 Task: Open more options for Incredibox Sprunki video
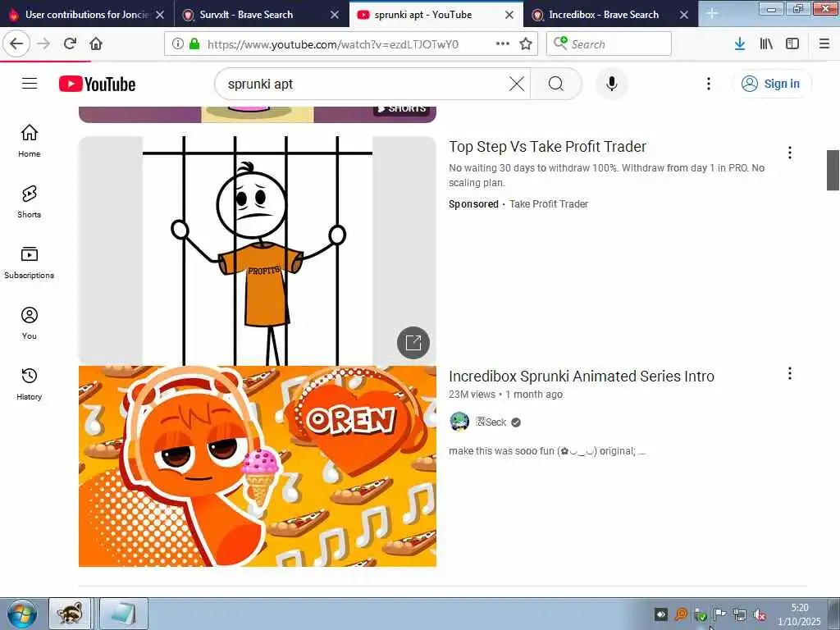click(x=790, y=373)
